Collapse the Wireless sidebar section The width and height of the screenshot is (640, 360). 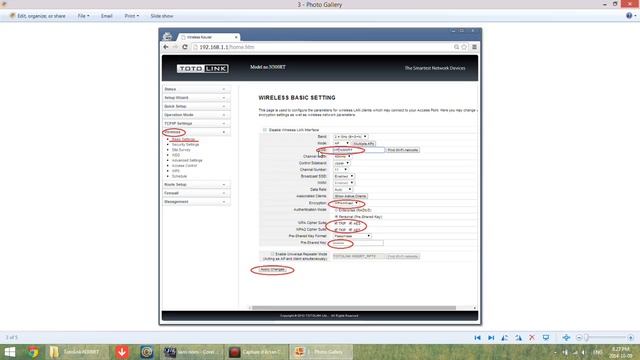(x=196, y=132)
